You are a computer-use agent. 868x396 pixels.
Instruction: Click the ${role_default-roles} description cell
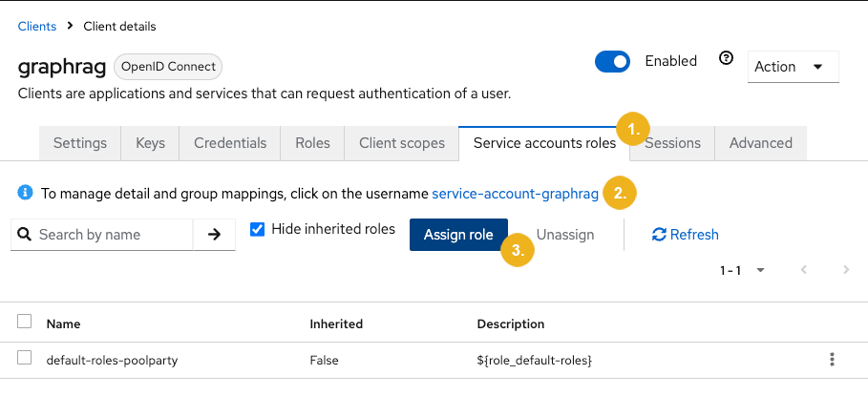[x=534, y=361]
